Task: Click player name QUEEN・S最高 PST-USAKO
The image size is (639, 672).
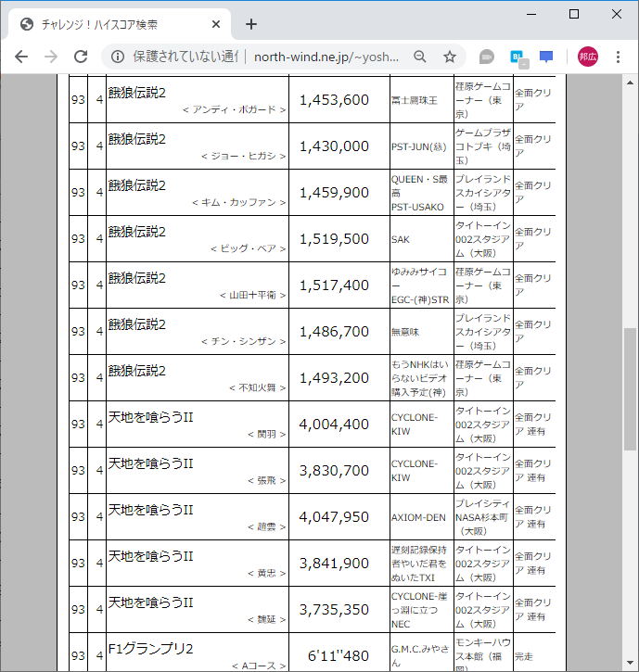Action: click(419, 193)
